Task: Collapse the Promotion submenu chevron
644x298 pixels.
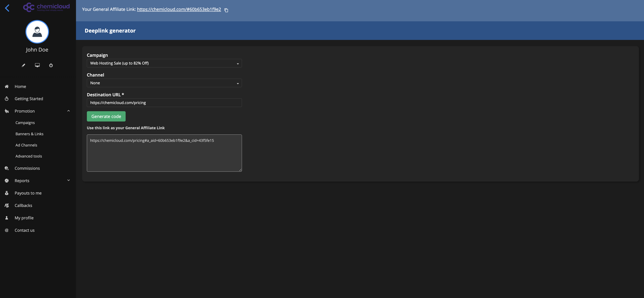Action: tap(68, 111)
